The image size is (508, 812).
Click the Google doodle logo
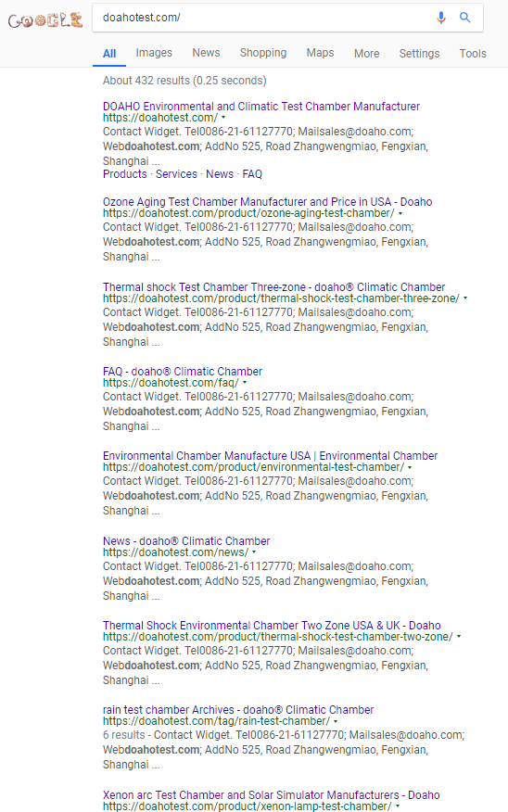(x=45, y=20)
